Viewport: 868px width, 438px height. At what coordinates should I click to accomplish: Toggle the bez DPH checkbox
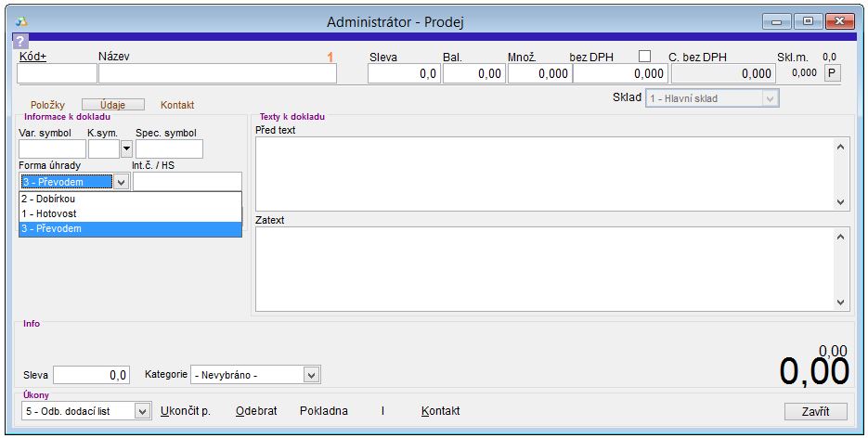click(644, 57)
